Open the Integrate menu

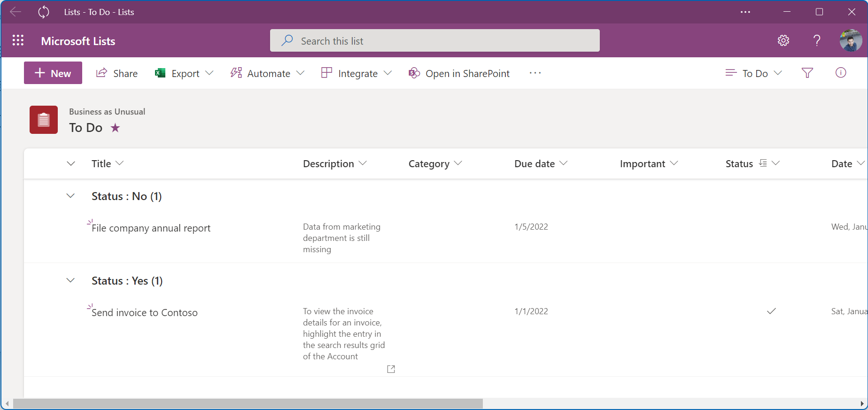click(x=356, y=73)
